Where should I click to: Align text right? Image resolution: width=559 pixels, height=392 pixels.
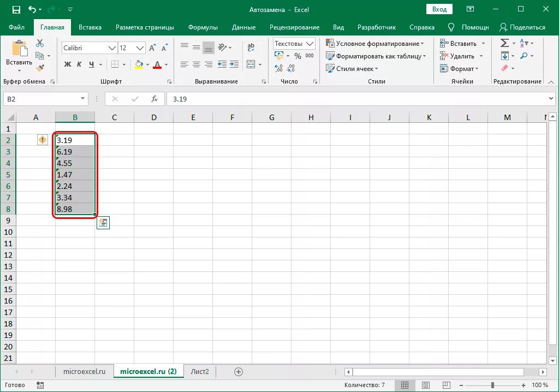209,64
